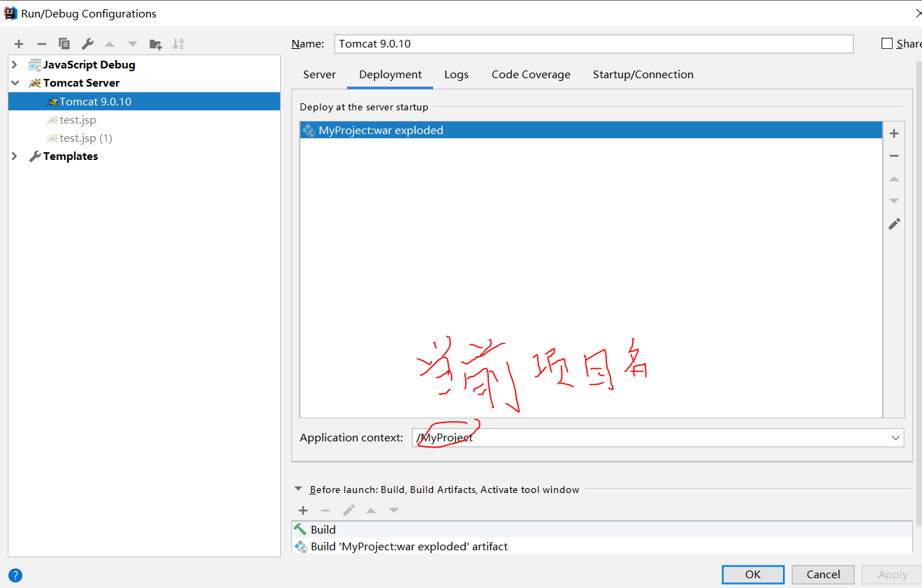Select the test.jsp configuration
Screen dimensions: 922x588
[x=144, y=120]
